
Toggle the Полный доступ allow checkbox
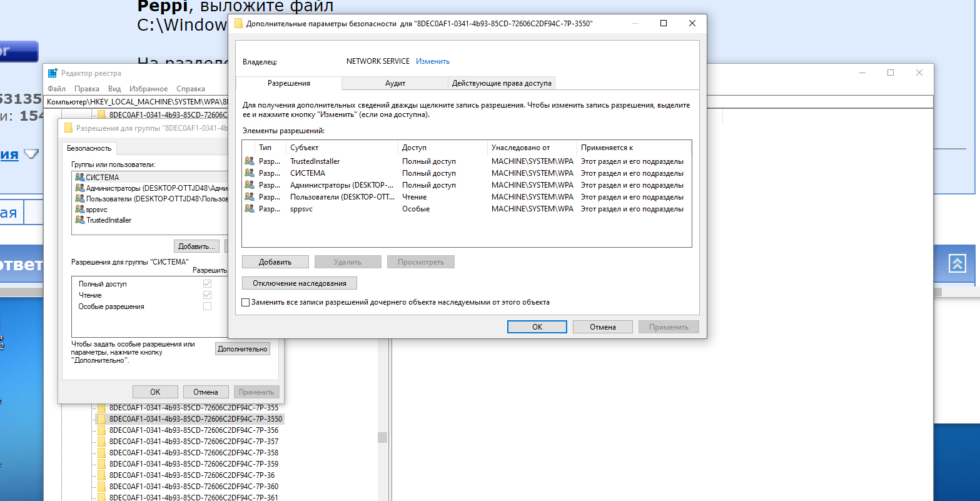[x=207, y=284]
